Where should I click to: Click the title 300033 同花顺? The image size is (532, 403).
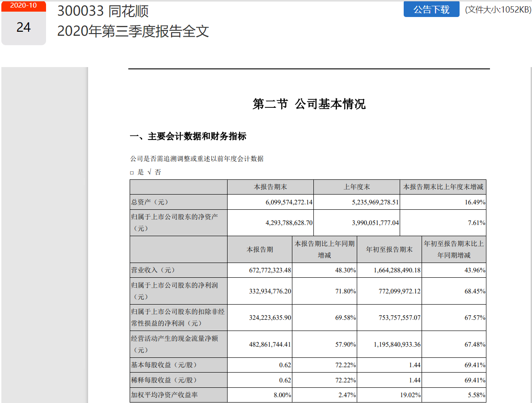pos(103,11)
